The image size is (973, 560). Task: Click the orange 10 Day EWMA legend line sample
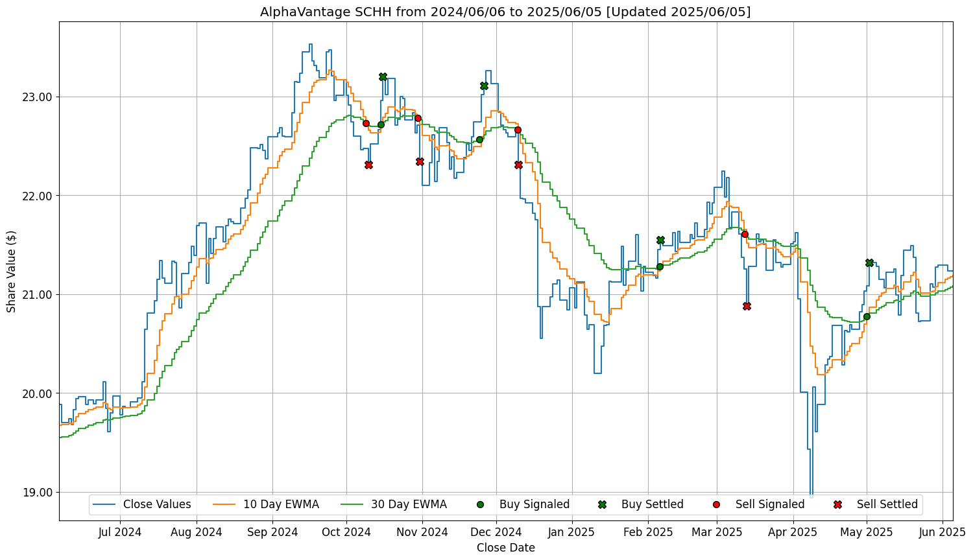pos(224,504)
